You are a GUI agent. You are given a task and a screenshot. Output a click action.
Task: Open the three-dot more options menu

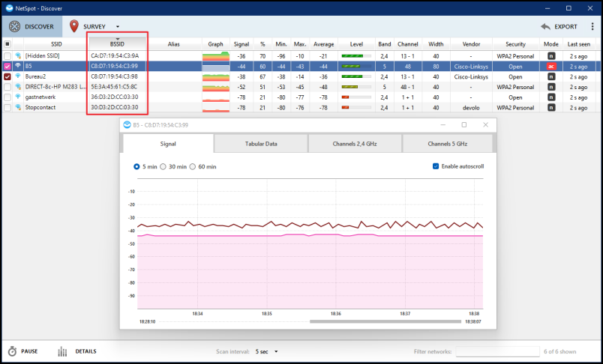click(x=592, y=26)
